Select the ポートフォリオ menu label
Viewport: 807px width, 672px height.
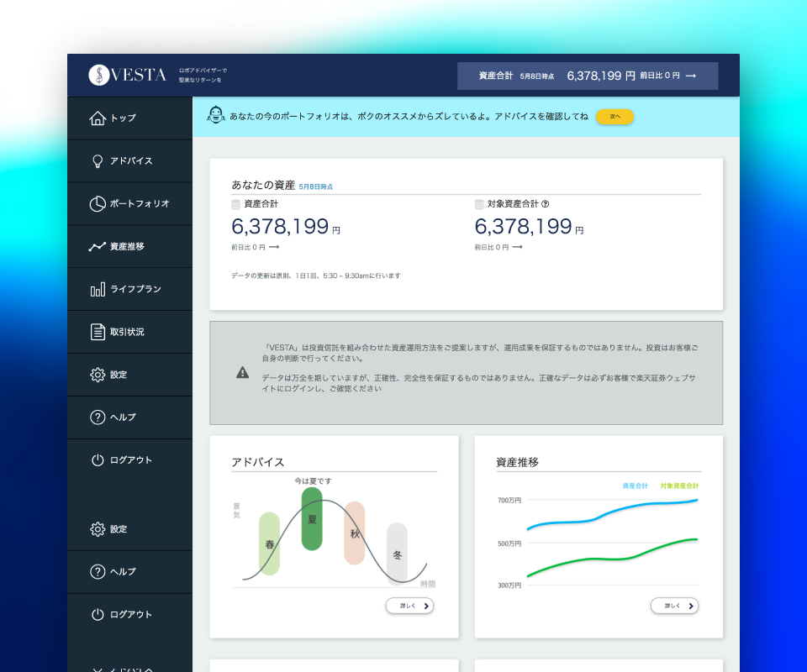coord(140,203)
